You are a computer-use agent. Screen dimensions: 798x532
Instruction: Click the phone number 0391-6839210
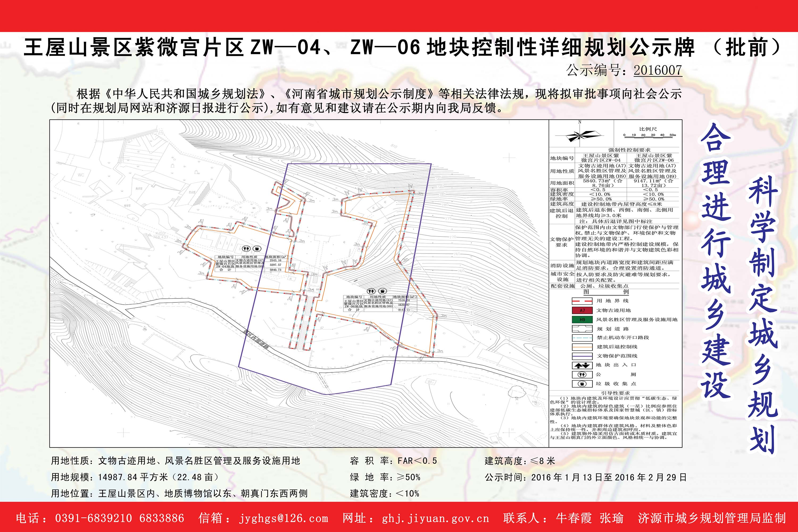[x=93, y=518]
